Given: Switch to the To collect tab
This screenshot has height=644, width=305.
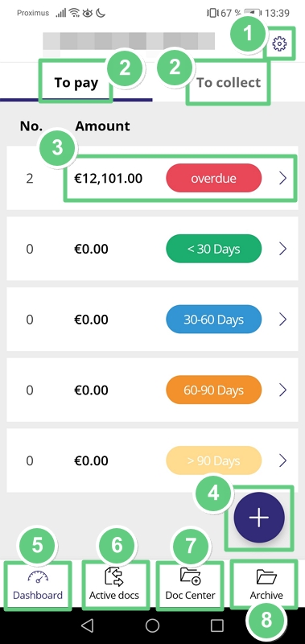Looking at the screenshot, I should [229, 83].
